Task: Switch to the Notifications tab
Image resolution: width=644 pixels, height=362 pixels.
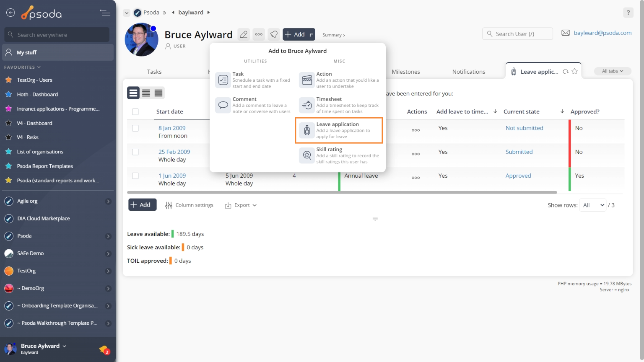Action: pos(469,72)
